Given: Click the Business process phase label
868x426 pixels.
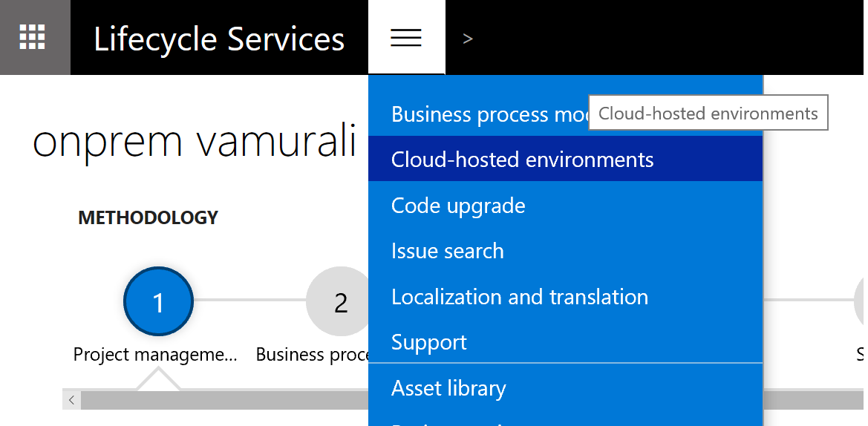Looking at the screenshot, I should 313,355.
